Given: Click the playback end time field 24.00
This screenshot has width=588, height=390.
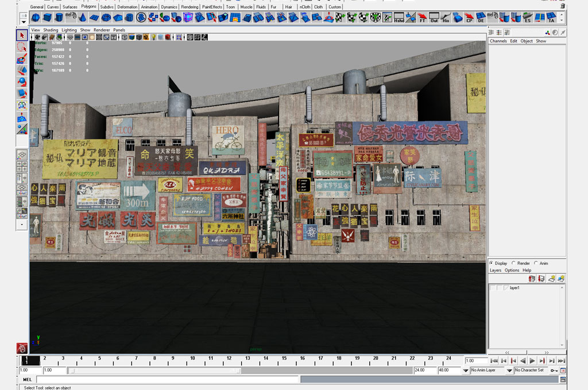Looking at the screenshot, I should [x=425, y=370].
